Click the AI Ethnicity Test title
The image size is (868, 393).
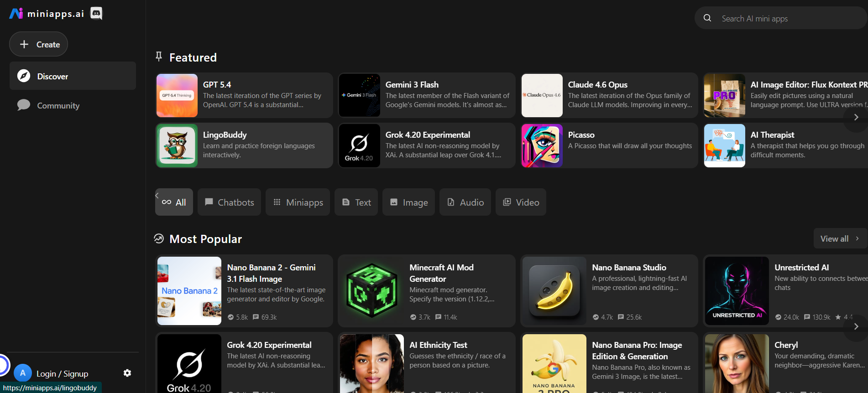point(439,345)
